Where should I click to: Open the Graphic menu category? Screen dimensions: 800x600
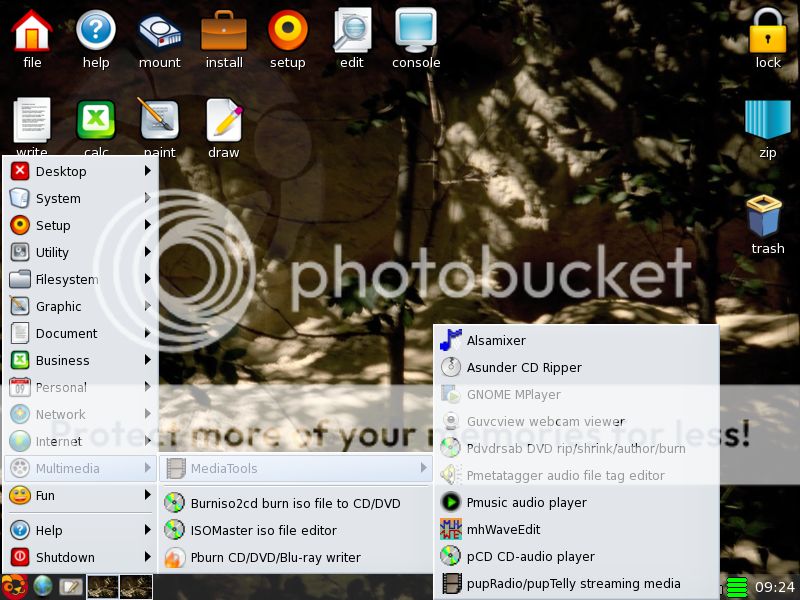tap(81, 306)
